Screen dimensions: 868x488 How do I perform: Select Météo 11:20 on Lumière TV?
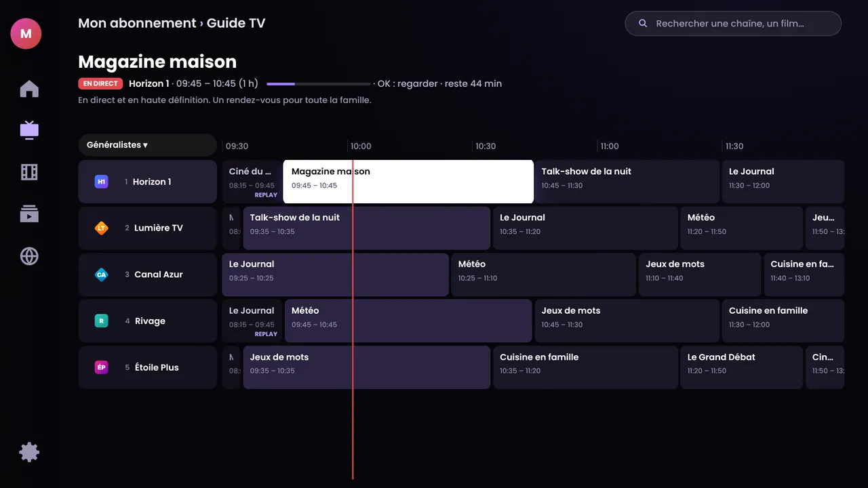point(742,228)
